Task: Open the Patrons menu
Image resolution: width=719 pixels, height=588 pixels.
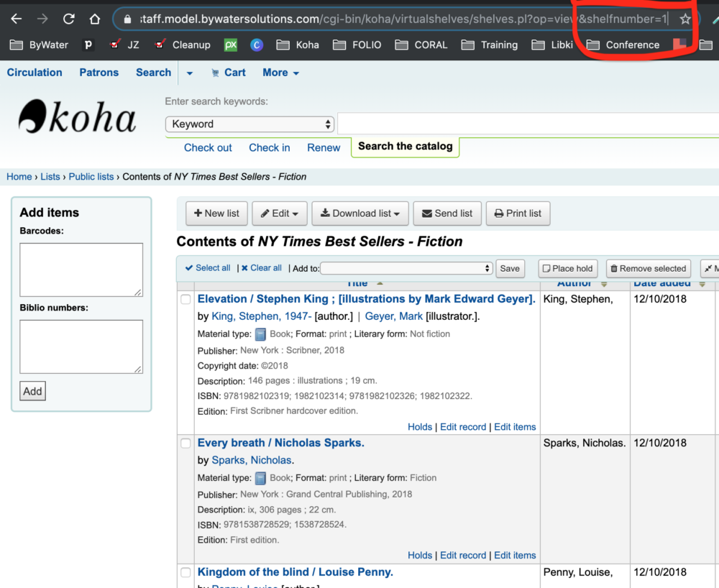Action: [x=99, y=72]
